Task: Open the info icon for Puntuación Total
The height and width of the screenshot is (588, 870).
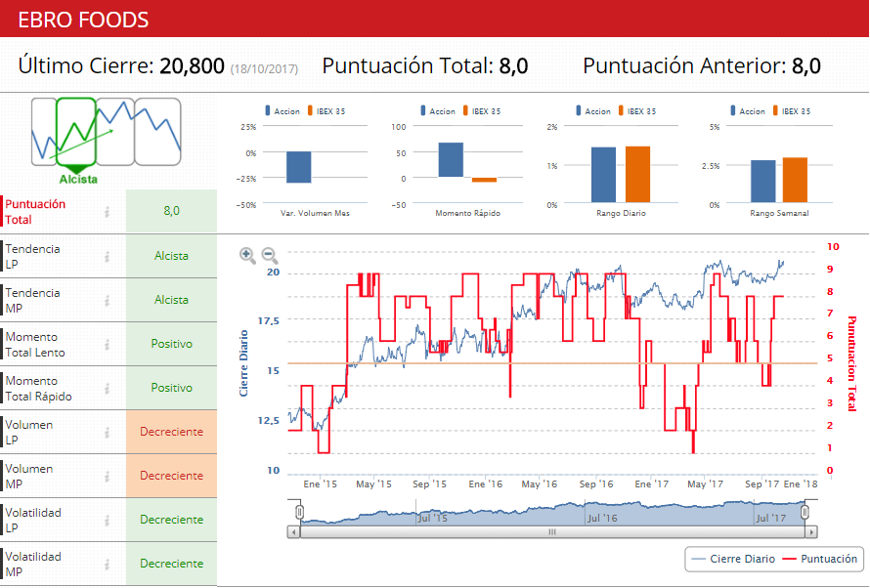Action: 108,212
